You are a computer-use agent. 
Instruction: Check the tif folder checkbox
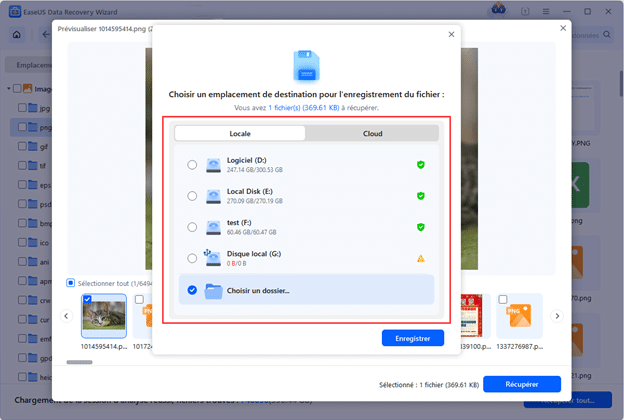click(22, 165)
